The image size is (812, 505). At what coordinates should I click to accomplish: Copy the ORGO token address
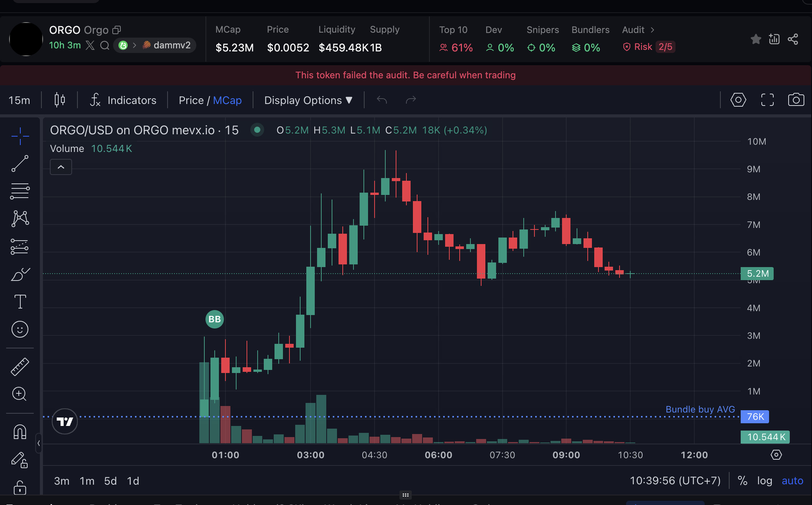coord(117,30)
